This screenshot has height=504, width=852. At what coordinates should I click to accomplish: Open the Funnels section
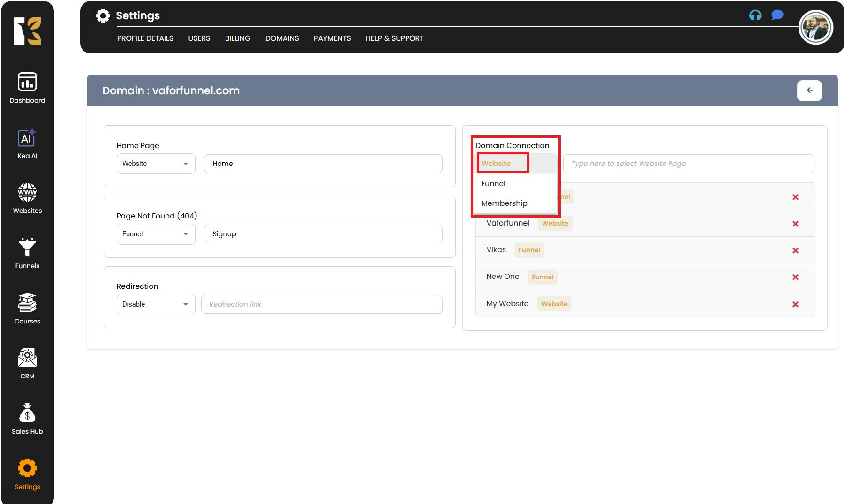click(27, 253)
